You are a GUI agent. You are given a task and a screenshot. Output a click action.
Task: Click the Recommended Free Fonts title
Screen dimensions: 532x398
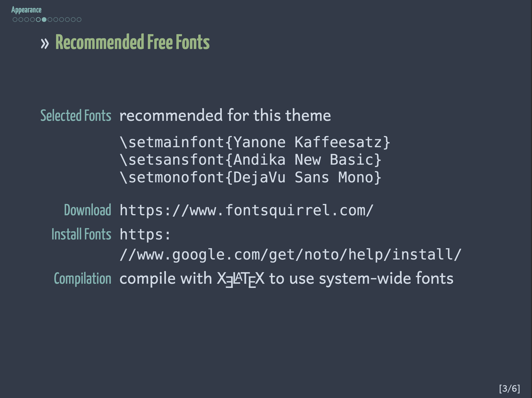(132, 42)
